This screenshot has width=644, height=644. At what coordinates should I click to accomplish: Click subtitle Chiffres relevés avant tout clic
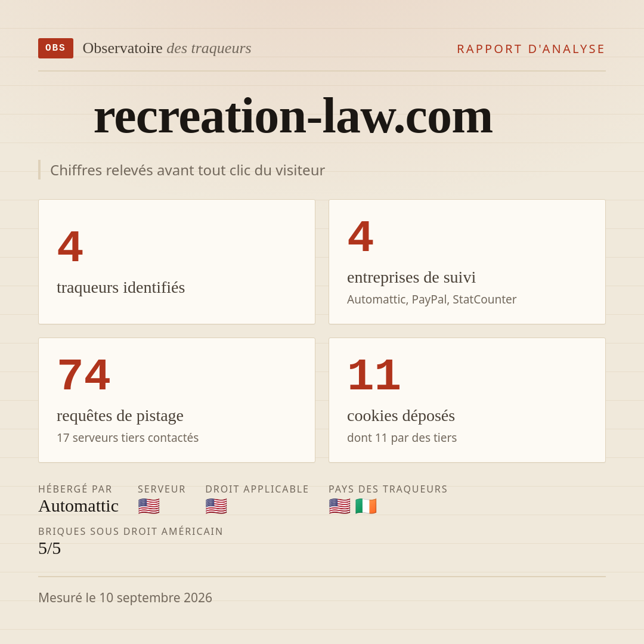pyautogui.click(x=187, y=170)
